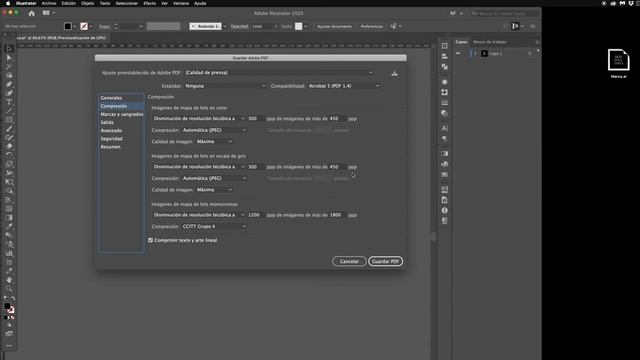
Task: Click the Cancelar button
Action: pos(349,261)
